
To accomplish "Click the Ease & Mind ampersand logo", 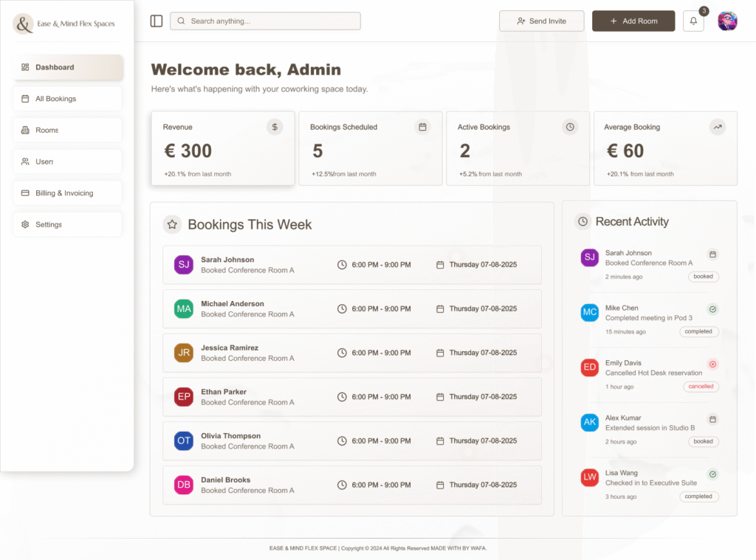I will tap(24, 24).
